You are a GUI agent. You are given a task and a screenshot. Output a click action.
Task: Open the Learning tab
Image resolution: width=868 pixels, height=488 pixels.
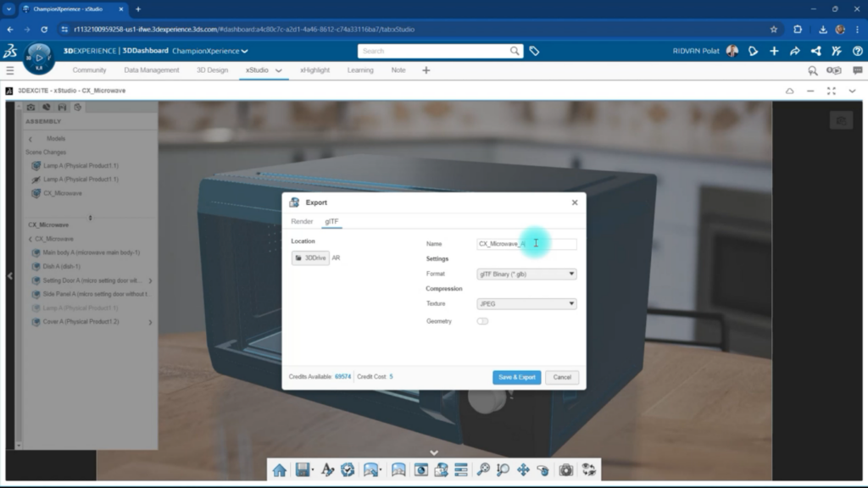pyautogui.click(x=360, y=70)
